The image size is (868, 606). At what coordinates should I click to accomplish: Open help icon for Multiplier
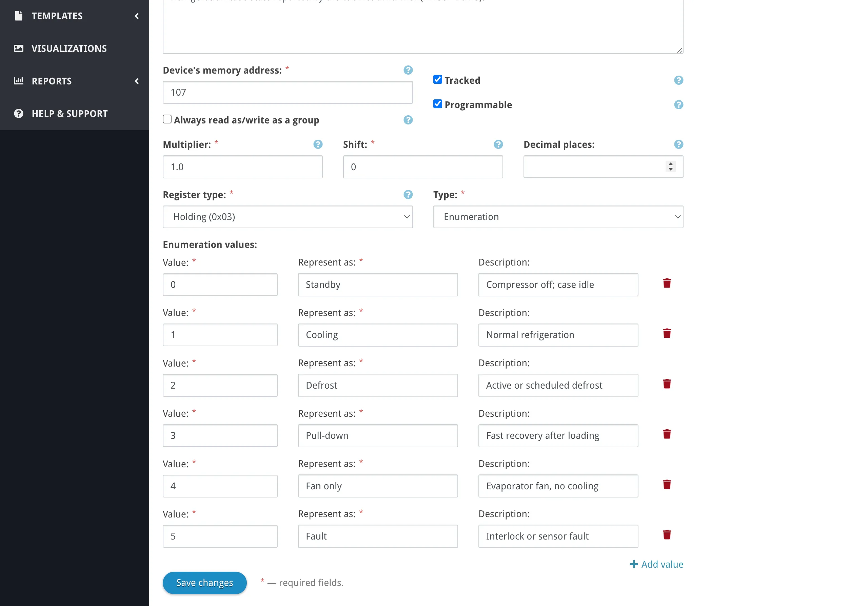tap(318, 144)
